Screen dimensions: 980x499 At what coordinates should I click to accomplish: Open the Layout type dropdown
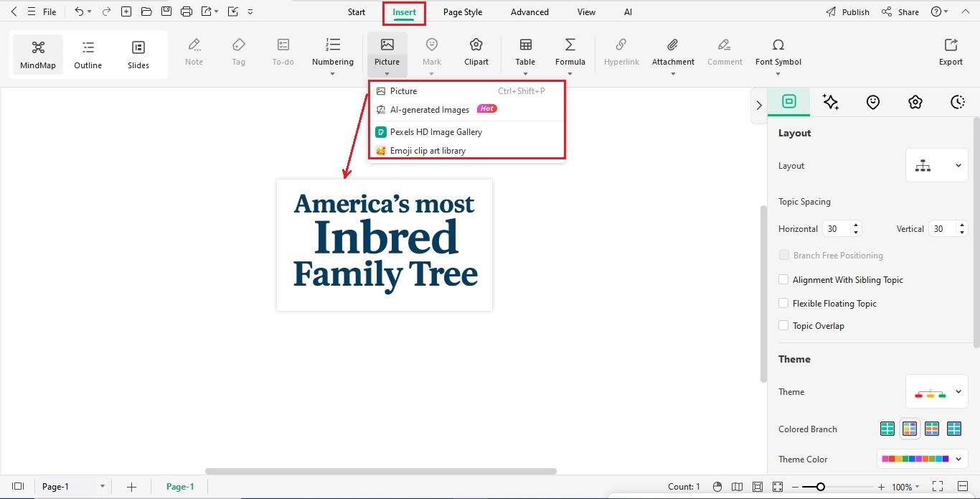[x=937, y=166]
